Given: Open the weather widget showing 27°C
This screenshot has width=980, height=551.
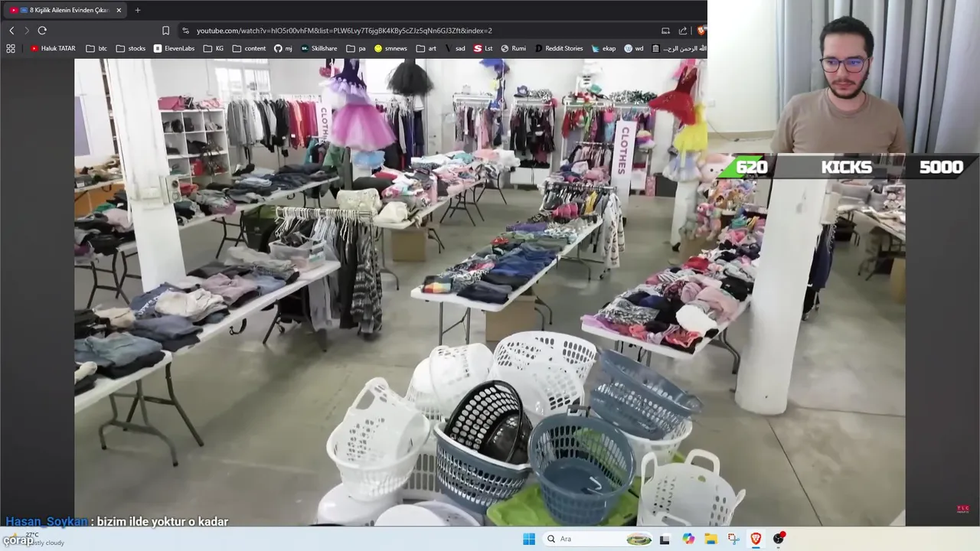Looking at the screenshot, I should point(34,539).
